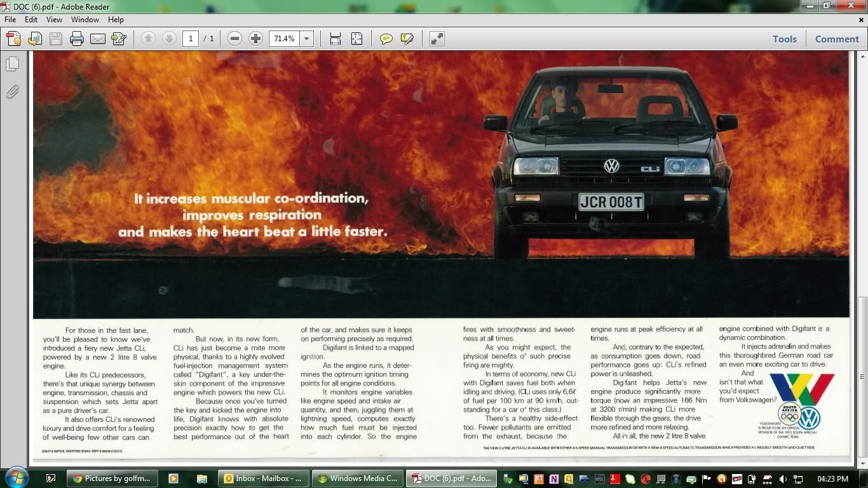Click the total page count '/ 1'
The height and width of the screenshot is (488, 868).
(x=209, y=39)
